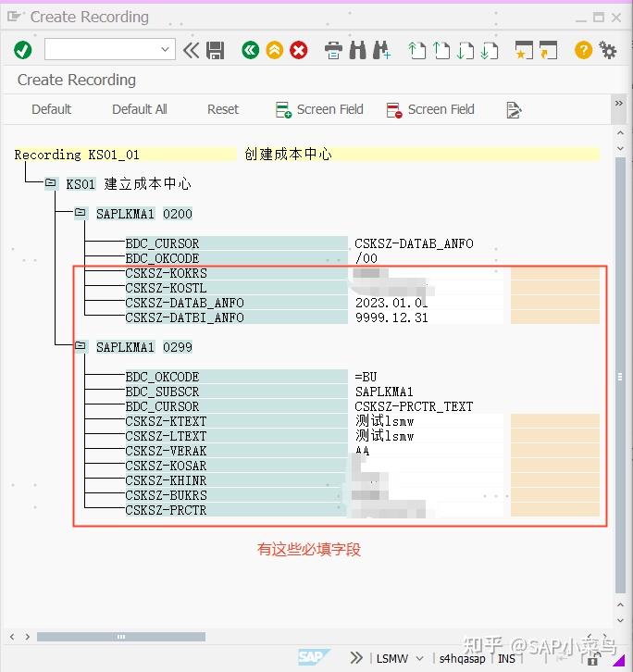Open the command field dropdown
This screenshot has width=633, height=672.
click(x=165, y=49)
